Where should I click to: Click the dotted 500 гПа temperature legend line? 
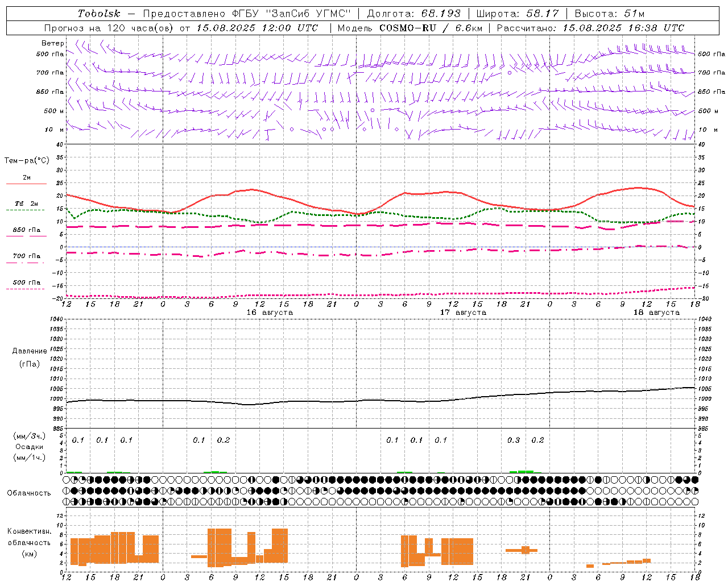26,289
